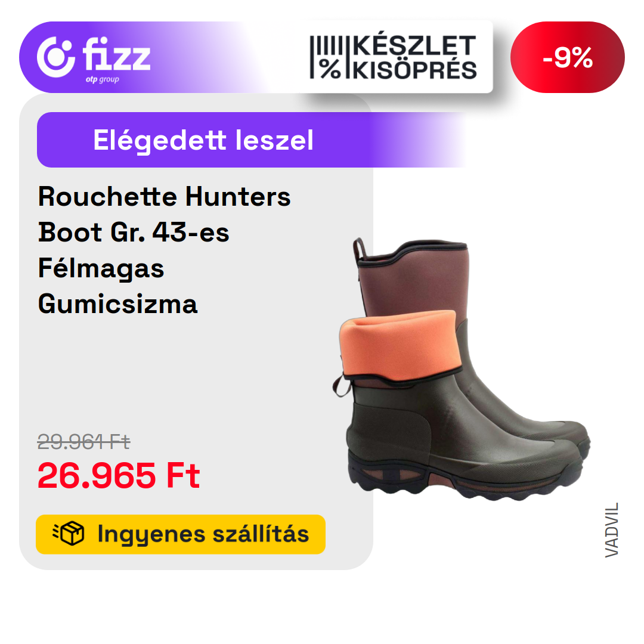This screenshot has width=644, height=644.
Task: Click the fizz circular logo icon
Action: tap(56, 57)
